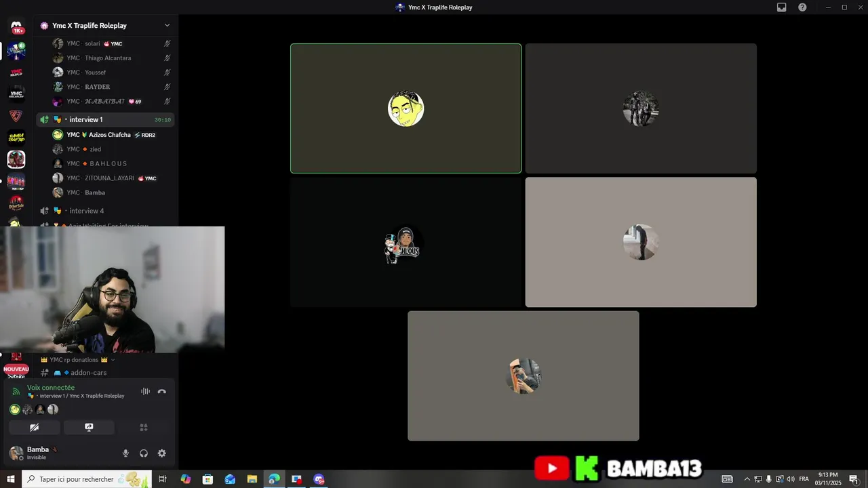Show hidden system tray icons
Viewport: 868px width, 488px height.
click(747, 479)
